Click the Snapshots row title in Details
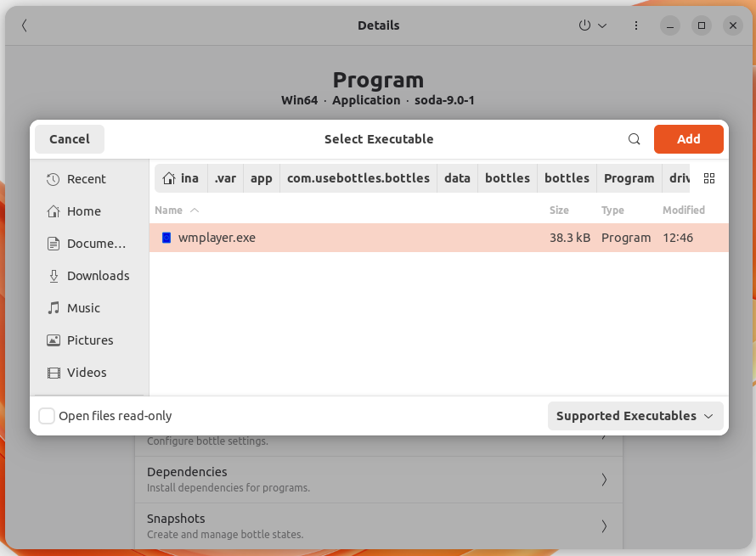 pyautogui.click(x=176, y=519)
